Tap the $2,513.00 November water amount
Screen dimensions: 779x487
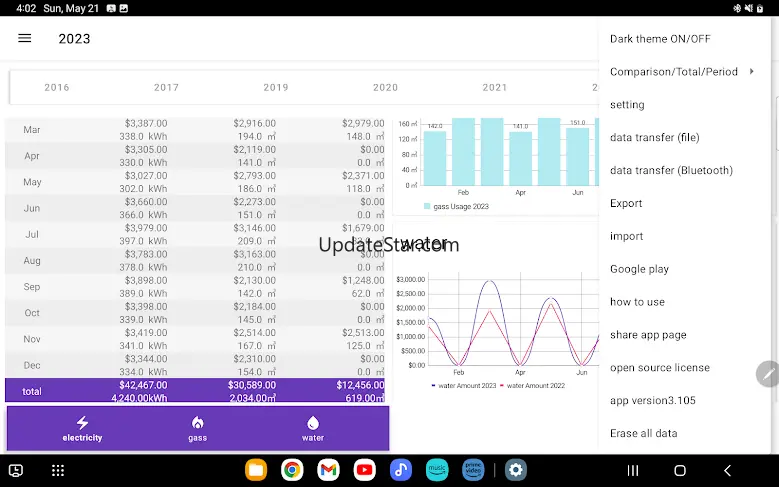coord(363,333)
